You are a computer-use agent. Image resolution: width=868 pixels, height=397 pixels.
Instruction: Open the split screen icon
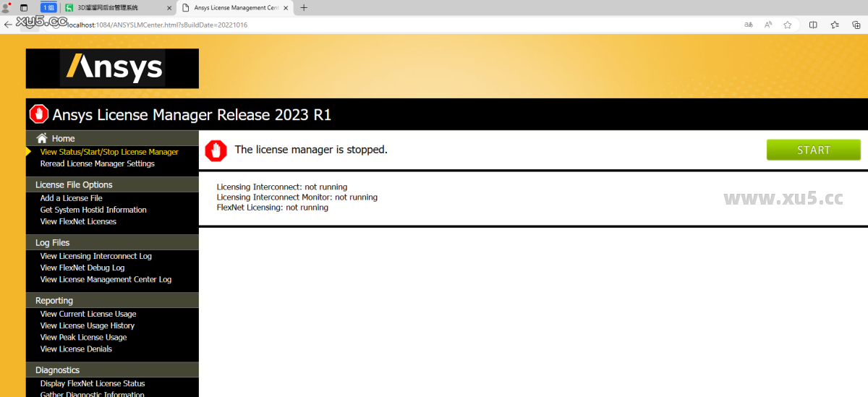pos(813,25)
